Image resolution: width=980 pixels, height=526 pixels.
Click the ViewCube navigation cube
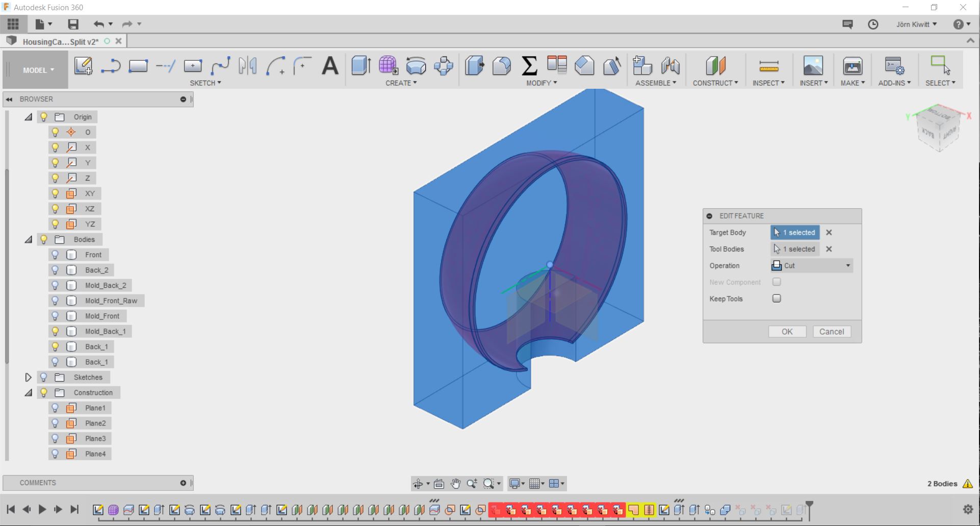[x=939, y=128]
